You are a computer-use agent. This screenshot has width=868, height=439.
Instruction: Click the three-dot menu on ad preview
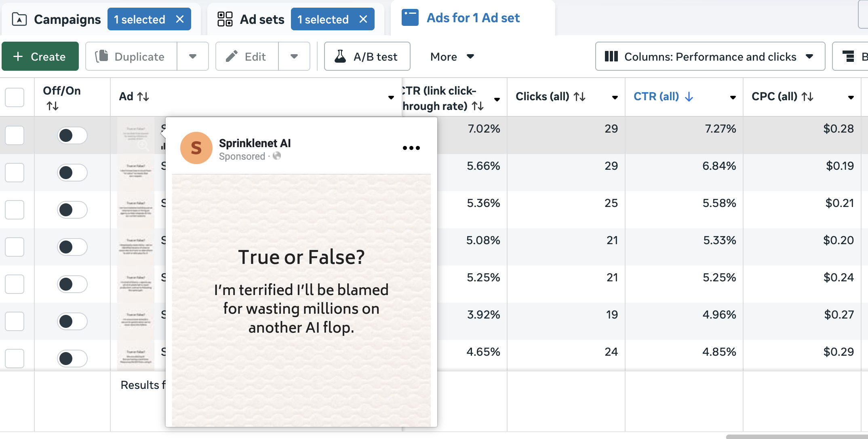(x=411, y=148)
